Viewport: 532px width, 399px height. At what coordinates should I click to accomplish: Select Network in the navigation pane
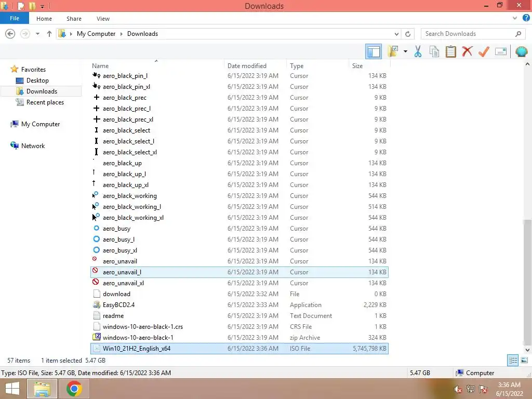[x=33, y=145]
